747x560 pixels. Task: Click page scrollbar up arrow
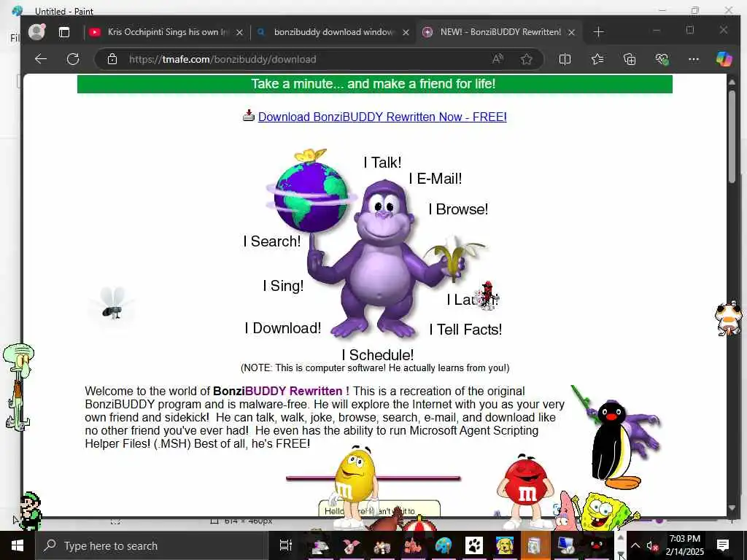732,82
